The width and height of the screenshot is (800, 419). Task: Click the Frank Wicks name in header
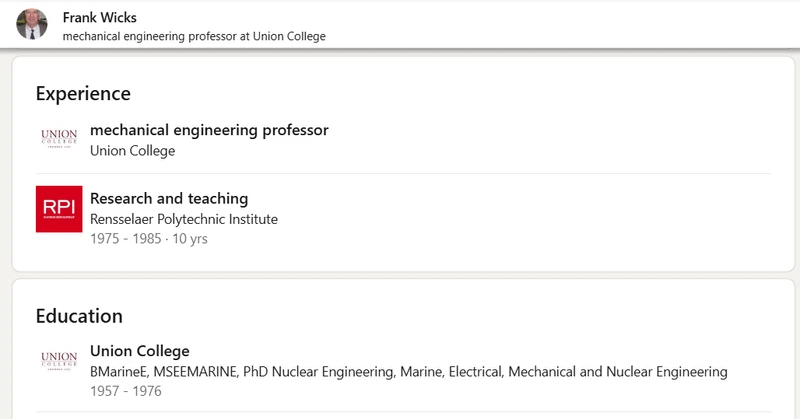coord(99,18)
